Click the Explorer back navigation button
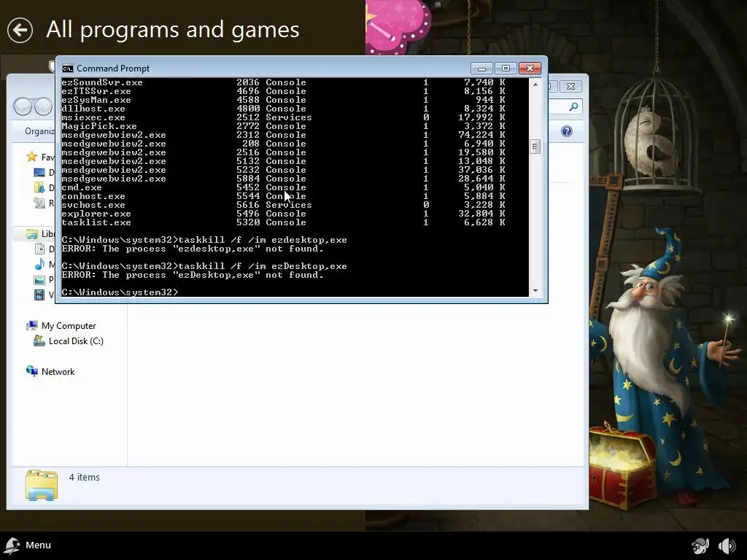Viewport: 747px width, 560px height. [23, 106]
